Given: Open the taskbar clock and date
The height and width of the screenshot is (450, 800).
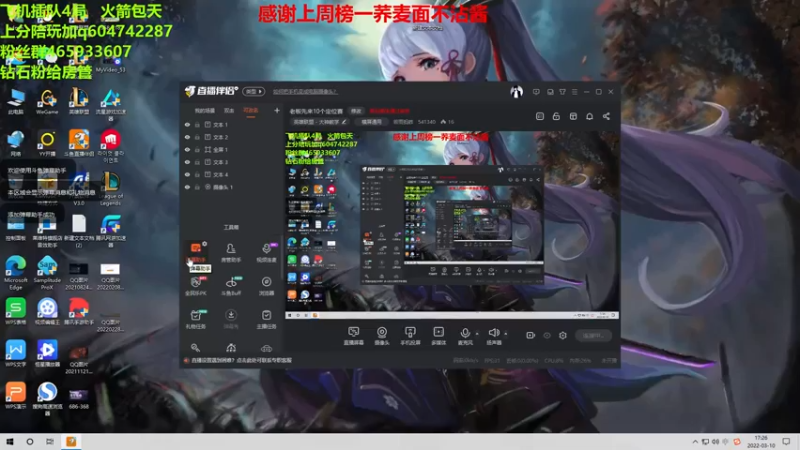Looking at the screenshot, I should pos(761,442).
